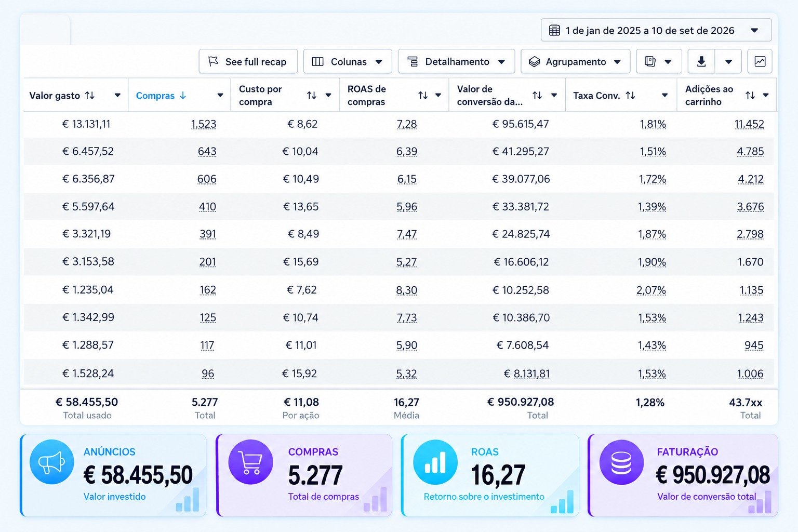This screenshot has height=532, width=798.
Task: Select conversion value € 7.608,54
Action: [523, 345]
